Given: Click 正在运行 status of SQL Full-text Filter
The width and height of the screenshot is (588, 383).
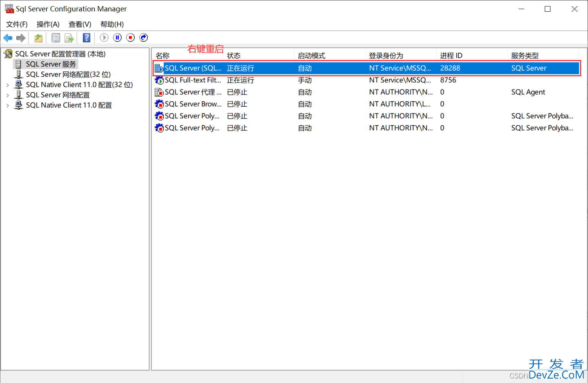Looking at the screenshot, I should point(241,80).
